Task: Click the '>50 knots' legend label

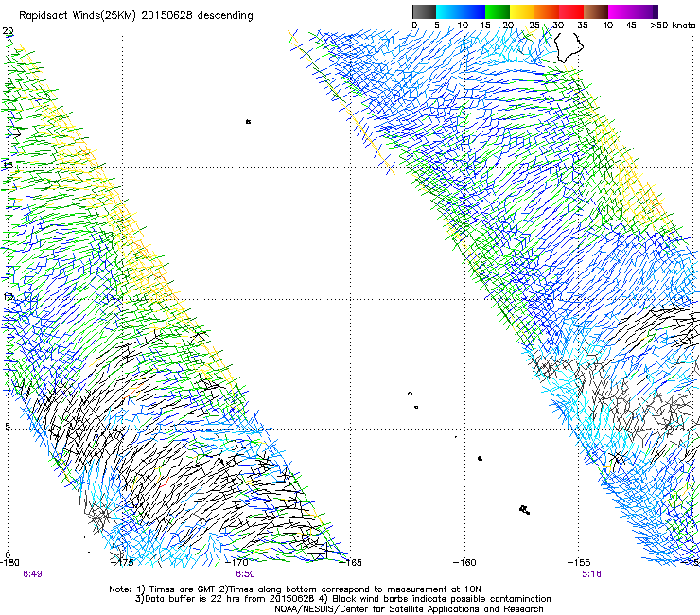Action: pos(673,26)
